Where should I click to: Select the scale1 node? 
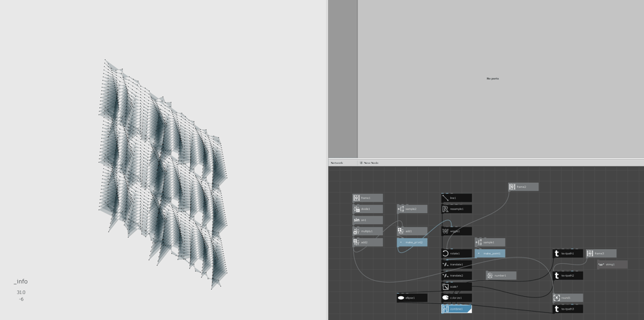pos(457,287)
